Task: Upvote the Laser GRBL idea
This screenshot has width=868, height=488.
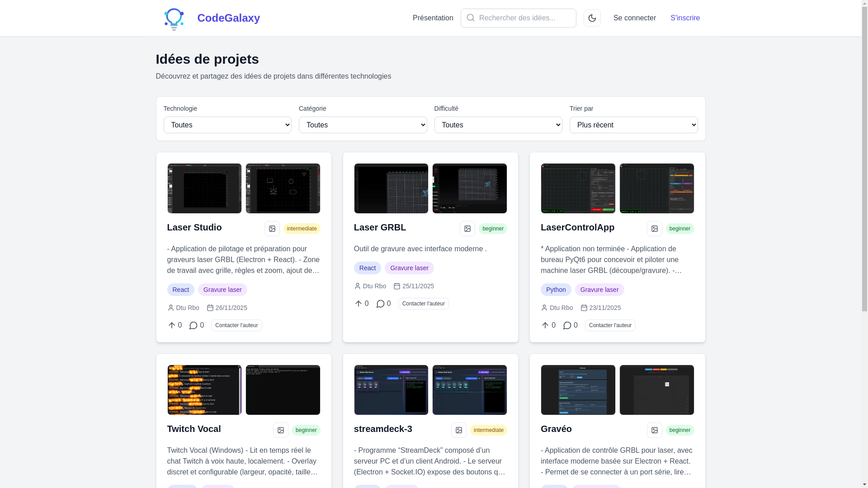Action: tap(361, 304)
